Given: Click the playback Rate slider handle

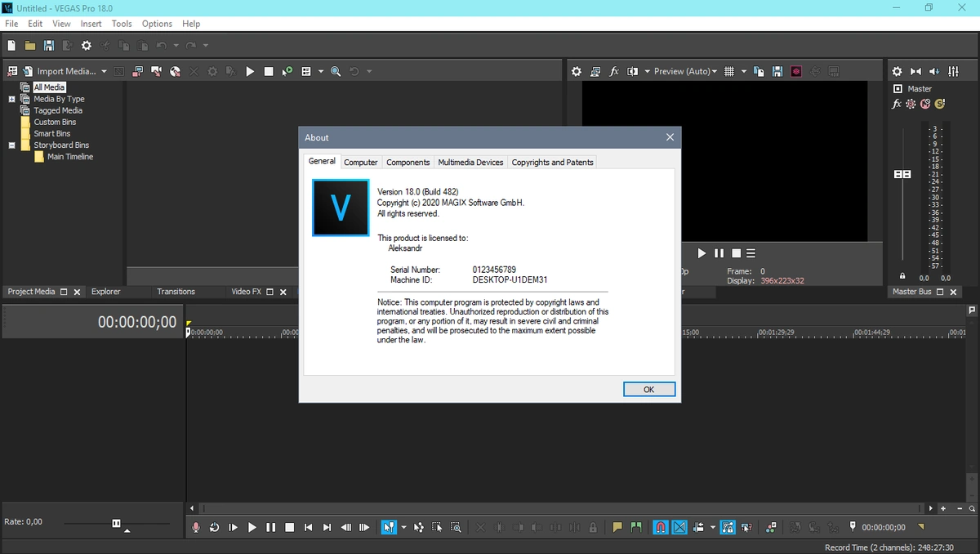Looking at the screenshot, I should click(117, 523).
